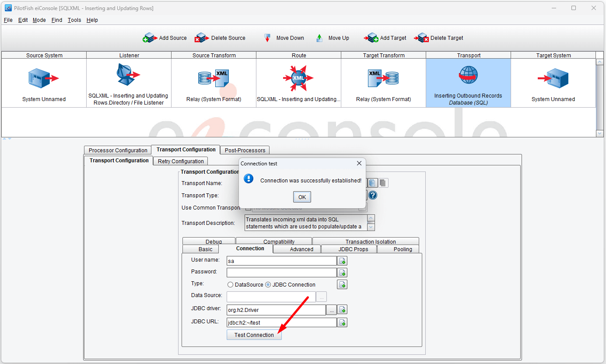The height and width of the screenshot is (364, 606).
Task: Open the Find menu
Action: tap(56, 20)
